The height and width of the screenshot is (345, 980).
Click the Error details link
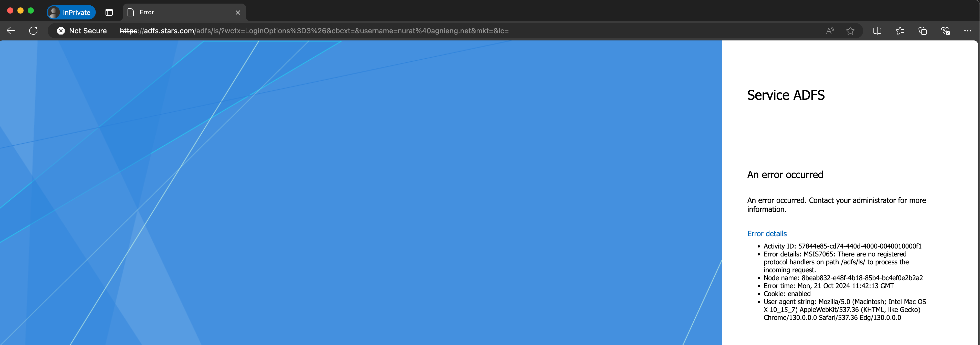click(x=767, y=234)
